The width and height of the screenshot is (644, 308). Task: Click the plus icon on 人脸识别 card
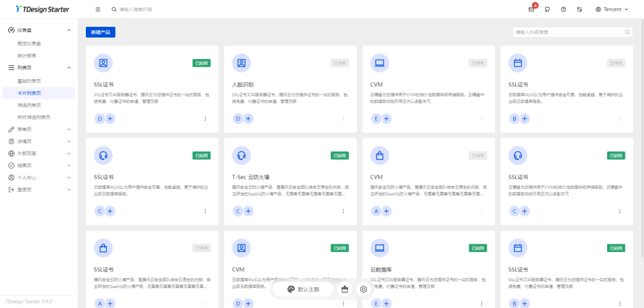(249, 119)
